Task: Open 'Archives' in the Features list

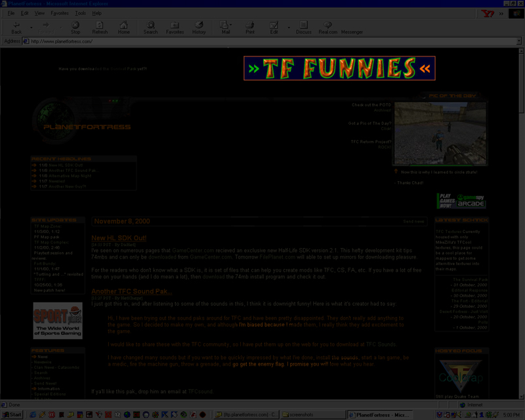Action: tap(42, 378)
